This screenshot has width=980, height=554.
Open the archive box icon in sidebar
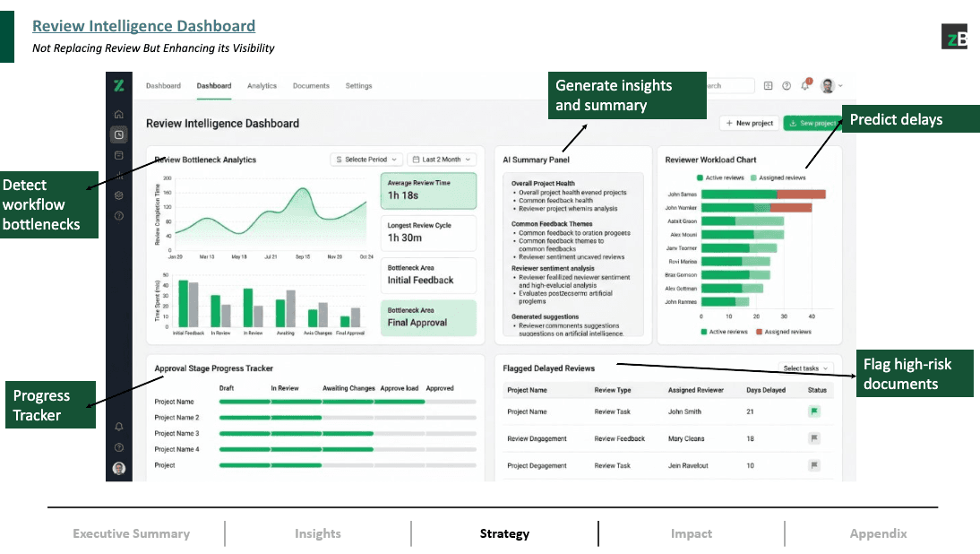[119, 155]
